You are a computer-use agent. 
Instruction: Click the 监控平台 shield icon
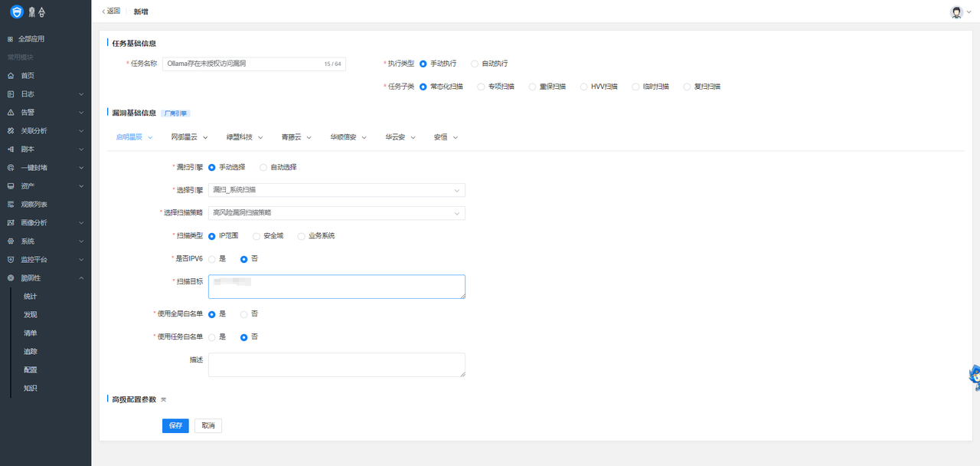(11, 260)
